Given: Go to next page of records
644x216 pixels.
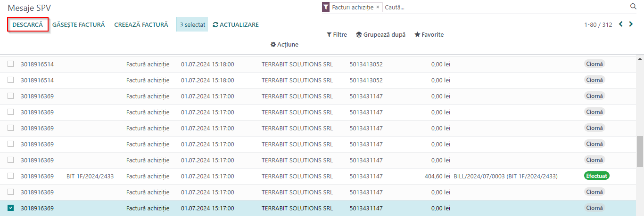Looking at the screenshot, I should point(631,24).
